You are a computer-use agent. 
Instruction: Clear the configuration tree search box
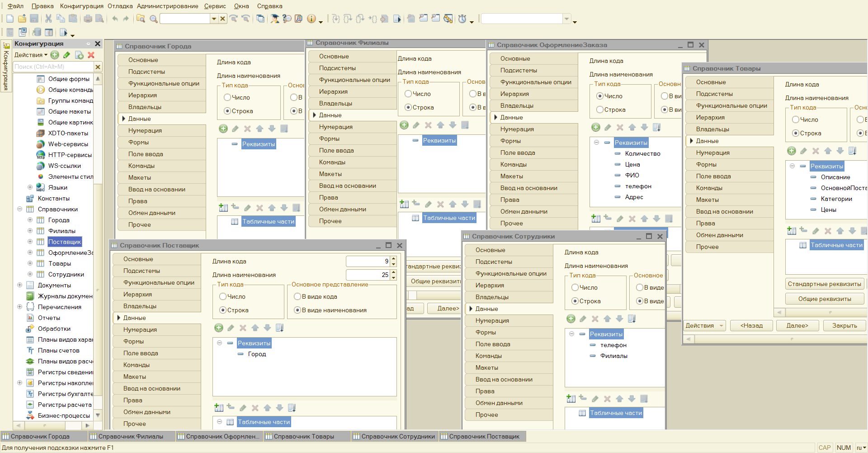click(x=98, y=67)
